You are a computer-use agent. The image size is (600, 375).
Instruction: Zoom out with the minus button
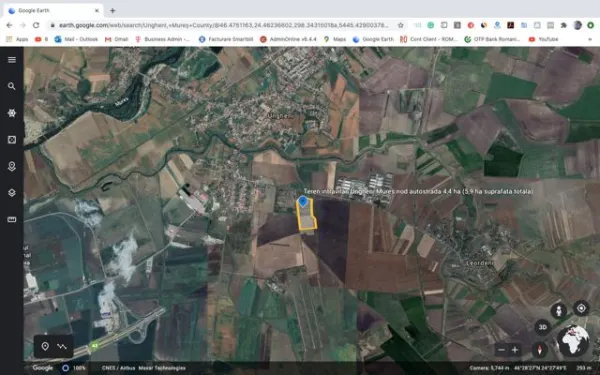click(x=502, y=350)
